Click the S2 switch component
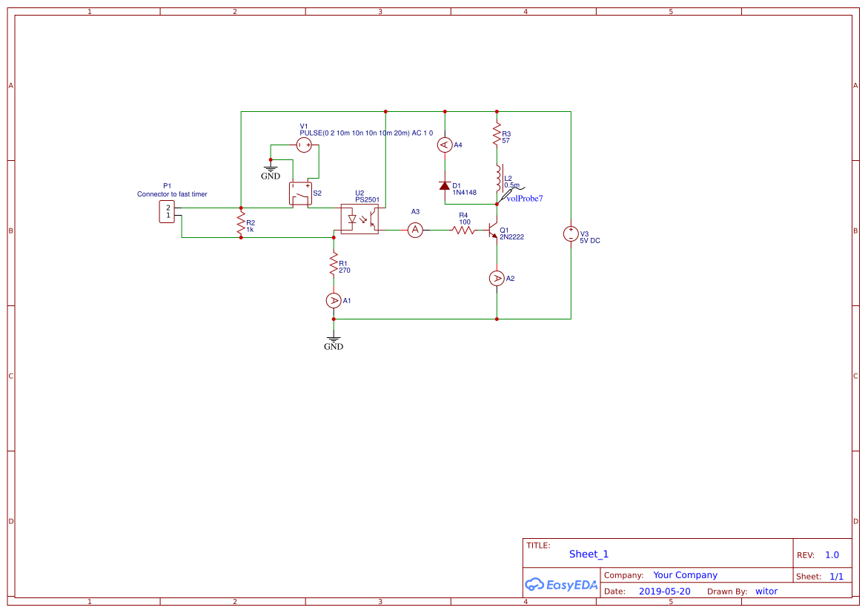 (301, 193)
